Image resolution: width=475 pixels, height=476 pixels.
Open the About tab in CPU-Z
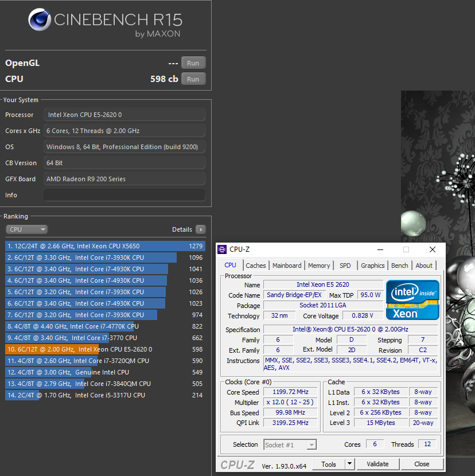[x=424, y=266]
